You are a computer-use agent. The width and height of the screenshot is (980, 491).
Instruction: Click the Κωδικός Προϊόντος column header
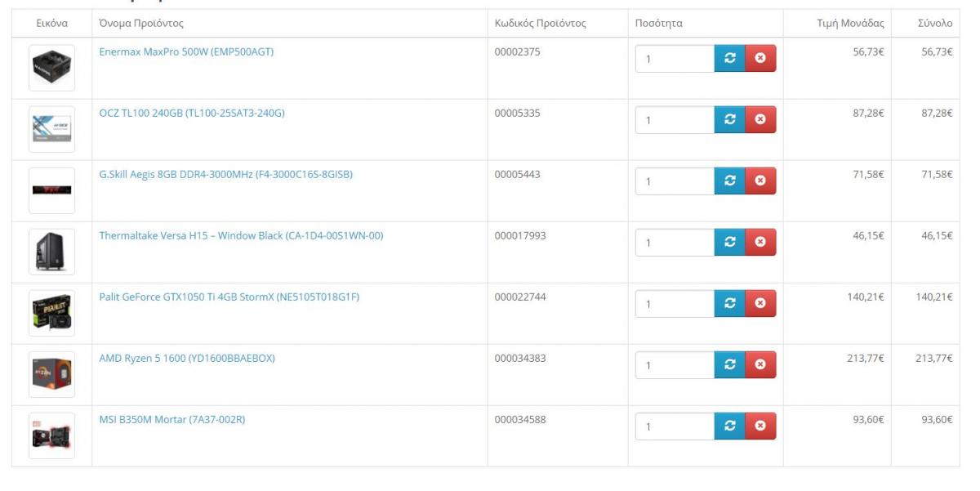click(x=541, y=23)
